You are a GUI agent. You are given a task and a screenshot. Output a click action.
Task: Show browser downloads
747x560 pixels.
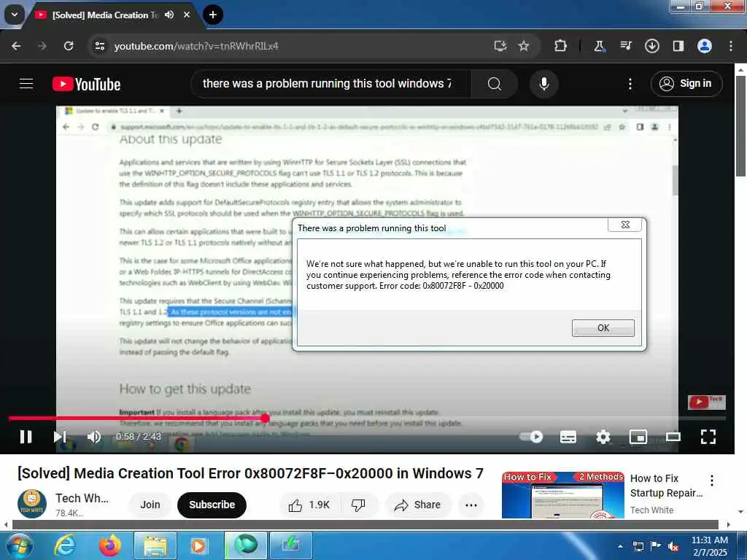pos(651,46)
